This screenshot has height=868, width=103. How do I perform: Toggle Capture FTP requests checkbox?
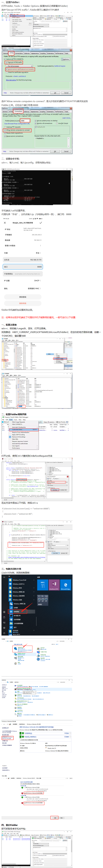pos(5,127)
